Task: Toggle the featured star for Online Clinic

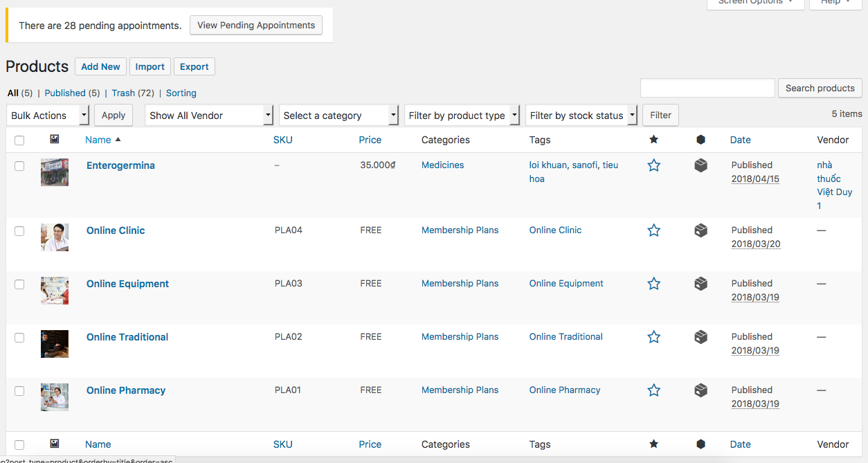Action: coord(653,230)
